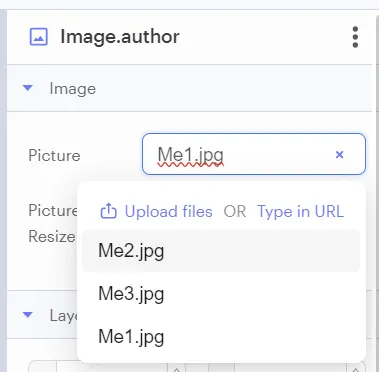This screenshot has height=372, width=379.
Task: Pick Me3.jpg from the file list
Action: (221, 294)
